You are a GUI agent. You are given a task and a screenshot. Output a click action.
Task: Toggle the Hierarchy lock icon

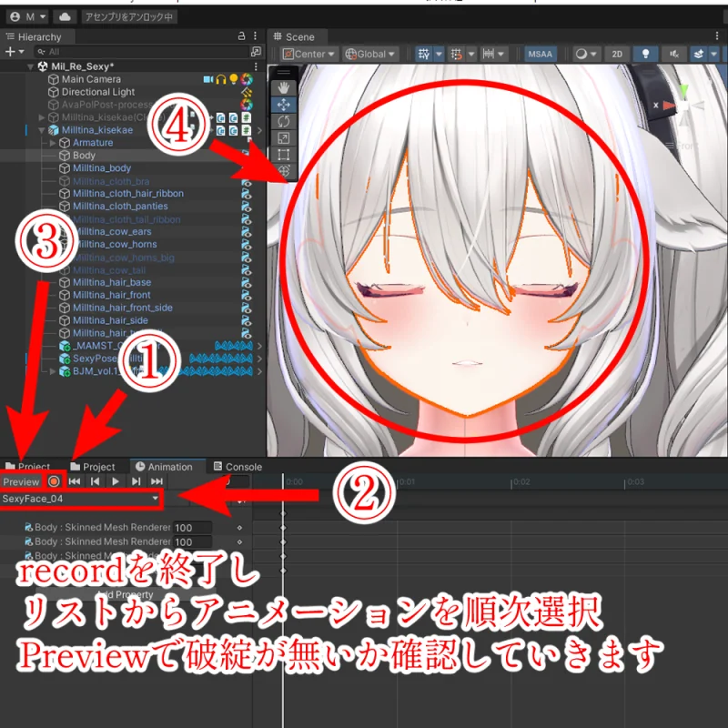tap(241, 36)
